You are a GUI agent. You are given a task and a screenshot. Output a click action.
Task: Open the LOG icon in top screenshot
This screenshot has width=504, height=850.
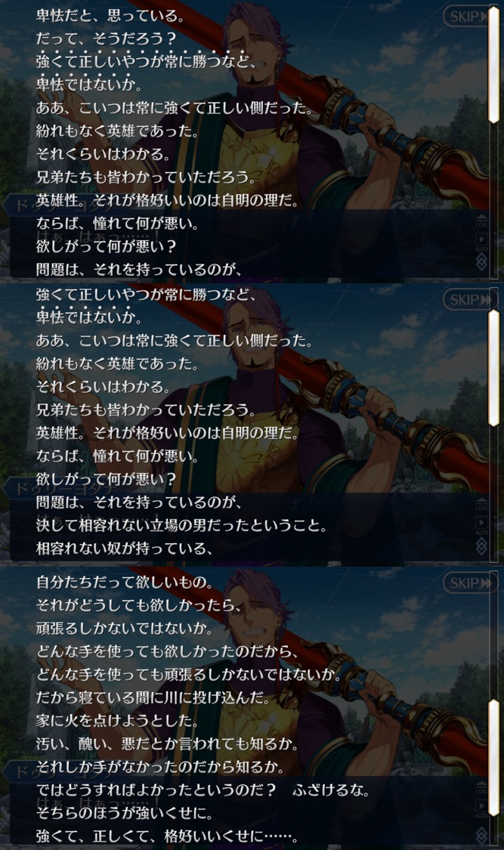481,221
